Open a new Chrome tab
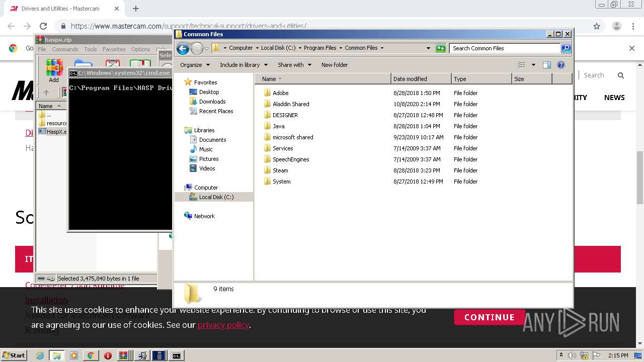Screen dimensions: 644x362 click(x=136, y=9)
